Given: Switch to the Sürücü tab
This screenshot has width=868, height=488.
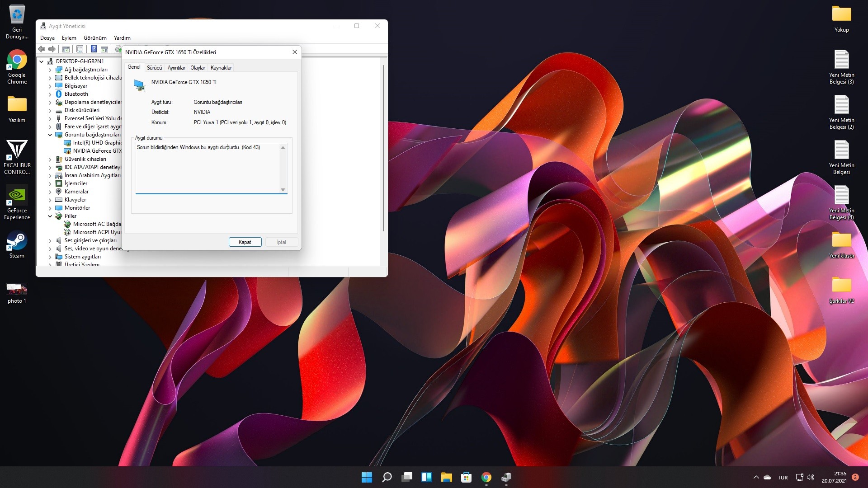Looking at the screenshot, I should click(154, 68).
